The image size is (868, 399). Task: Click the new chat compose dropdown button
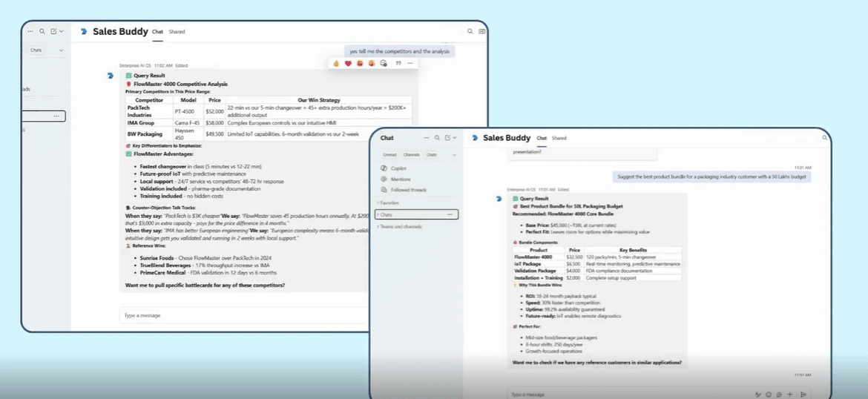pyautogui.click(x=450, y=138)
